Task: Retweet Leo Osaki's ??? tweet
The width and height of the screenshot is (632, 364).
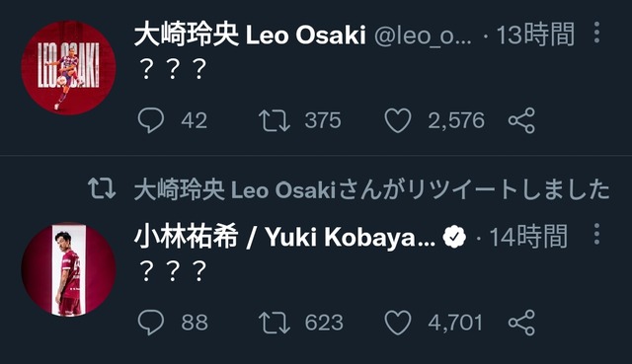Action: (x=275, y=120)
